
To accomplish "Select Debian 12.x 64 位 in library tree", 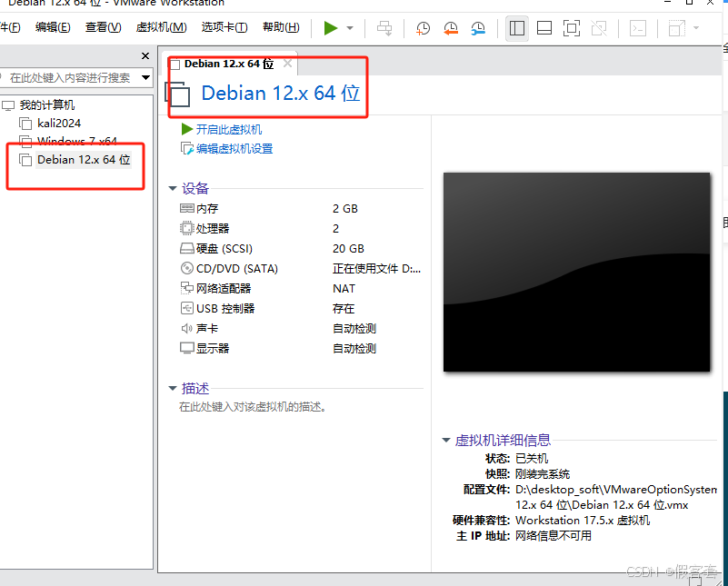I will coord(84,160).
